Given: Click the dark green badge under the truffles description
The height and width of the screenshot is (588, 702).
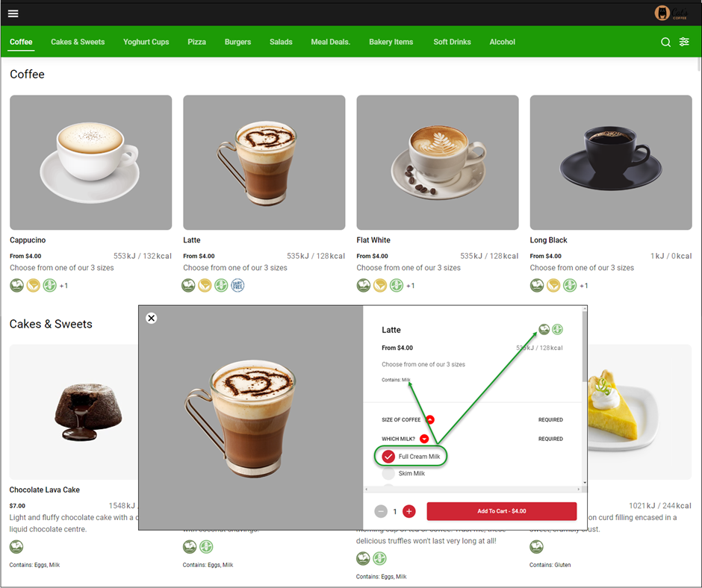Looking at the screenshot, I should (x=363, y=558).
